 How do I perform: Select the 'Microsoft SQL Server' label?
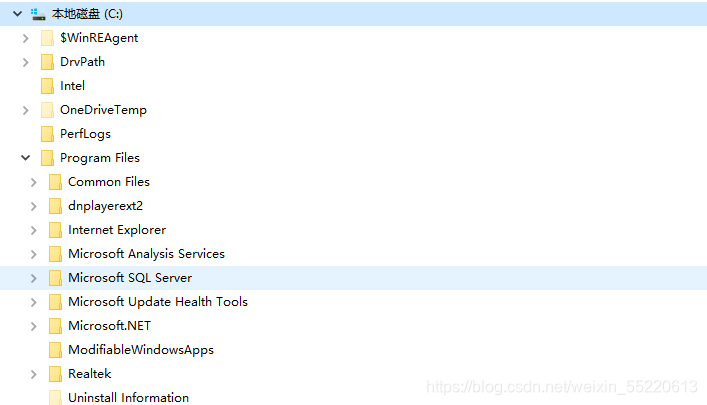click(x=130, y=278)
